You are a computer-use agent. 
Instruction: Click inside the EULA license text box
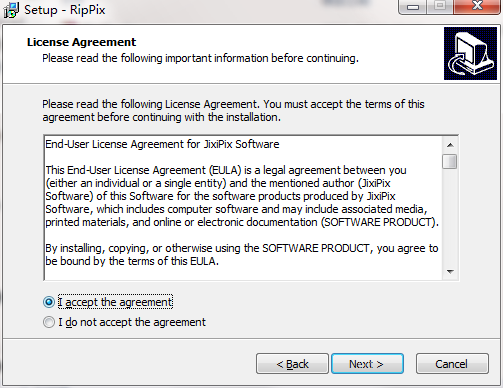[243, 208]
